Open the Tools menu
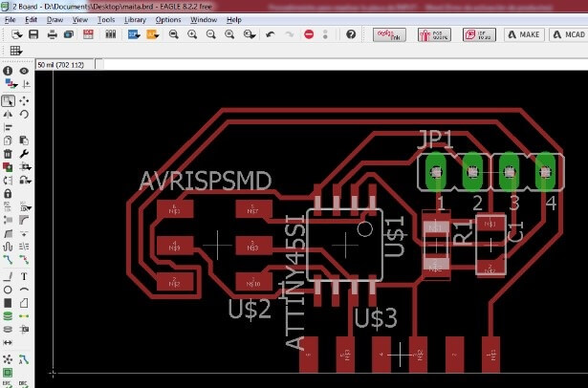 coord(106,20)
